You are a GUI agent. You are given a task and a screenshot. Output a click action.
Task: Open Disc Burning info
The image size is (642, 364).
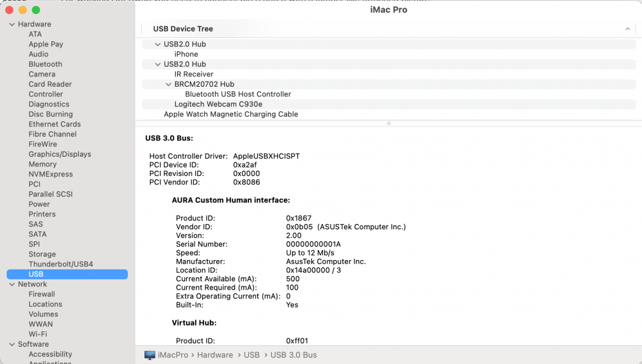pyautogui.click(x=51, y=114)
